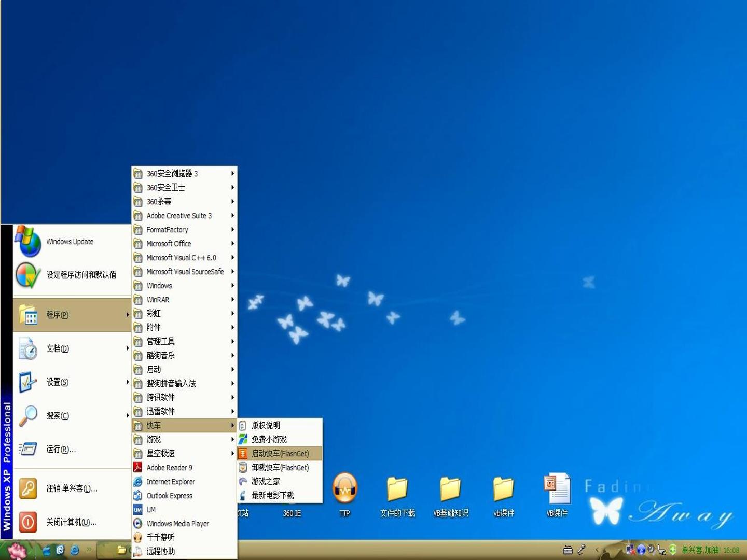Image resolution: width=747 pixels, height=560 pixels.
Task: Choose 搜索(C) in the start menu
Action: pyautogui.click(x=72, y=416)
